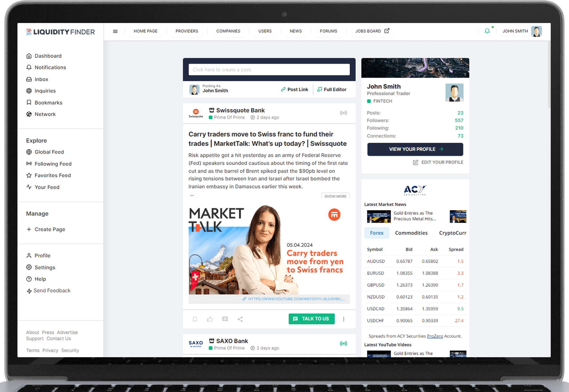The width and height of the screenshot is (569, 392).
Task: Open Swissquote post three-dot menu
Action: point(344,319)
